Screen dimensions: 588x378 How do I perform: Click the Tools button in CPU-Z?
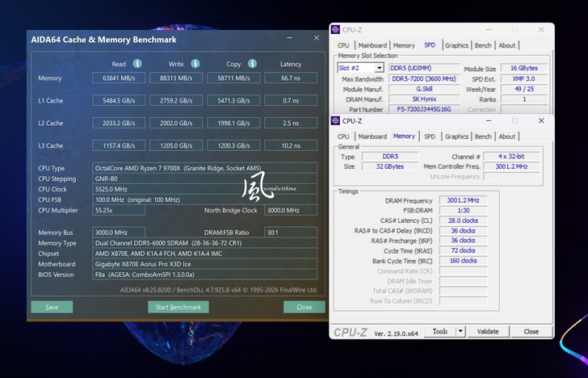point(440,331)
